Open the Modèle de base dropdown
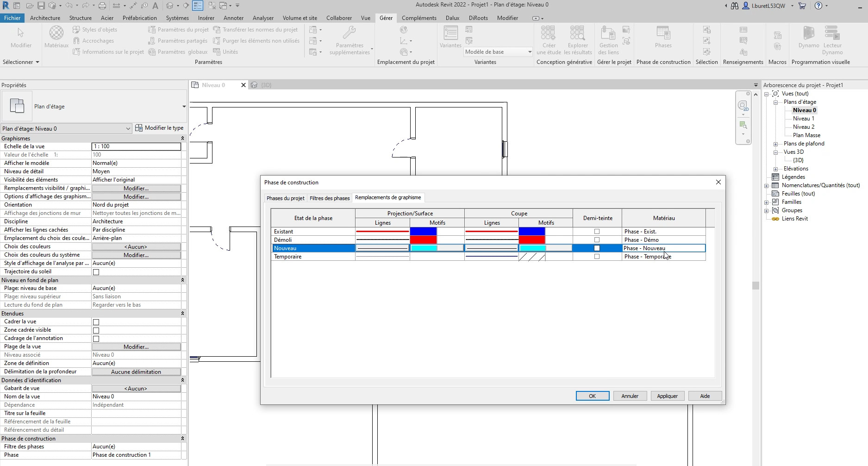The image size is (868, 466). 498,52
